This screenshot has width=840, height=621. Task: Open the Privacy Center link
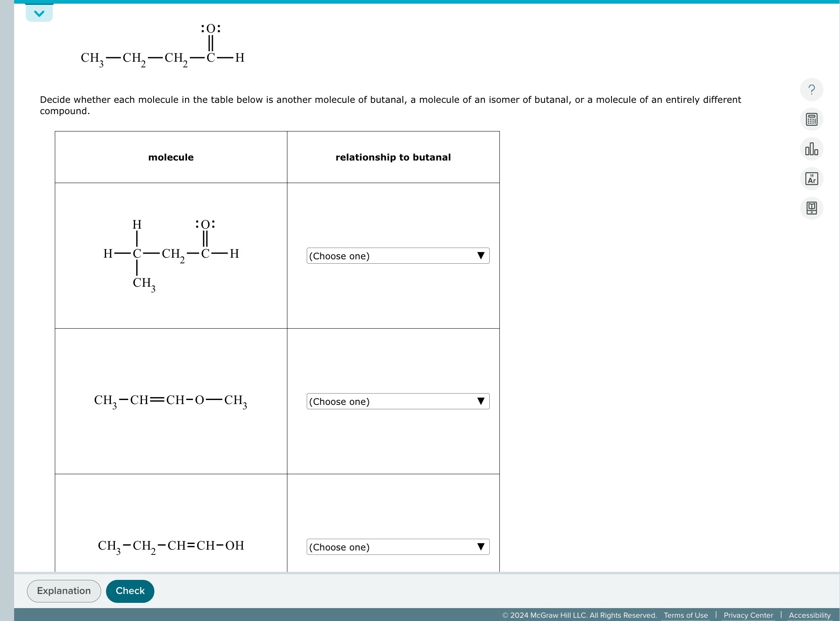(748, 615)
